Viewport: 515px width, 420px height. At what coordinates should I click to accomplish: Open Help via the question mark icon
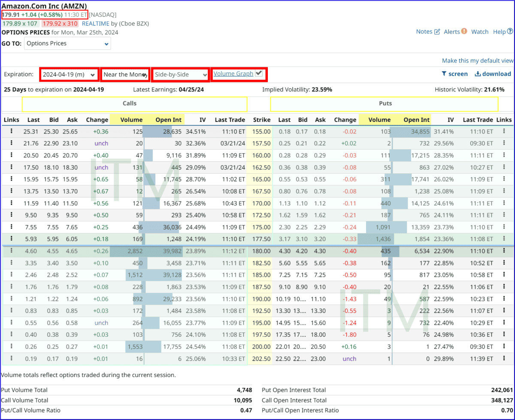(511, 31)
